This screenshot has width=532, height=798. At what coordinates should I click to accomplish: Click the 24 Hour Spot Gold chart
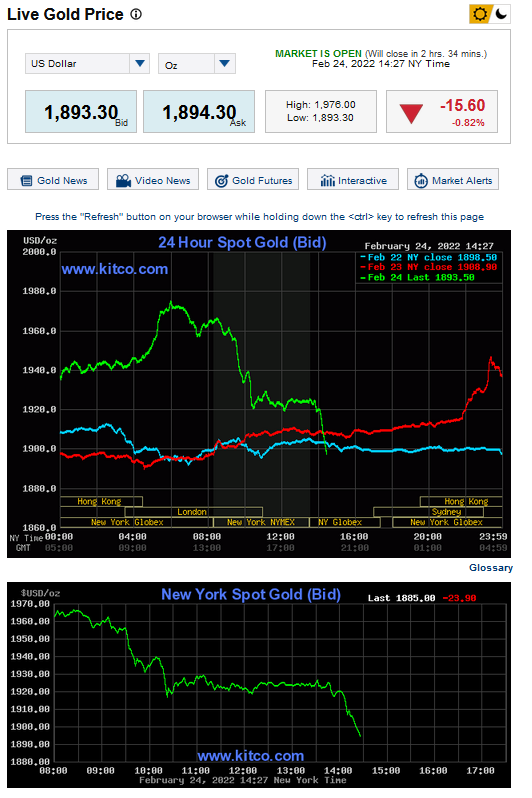coord(259,394)
